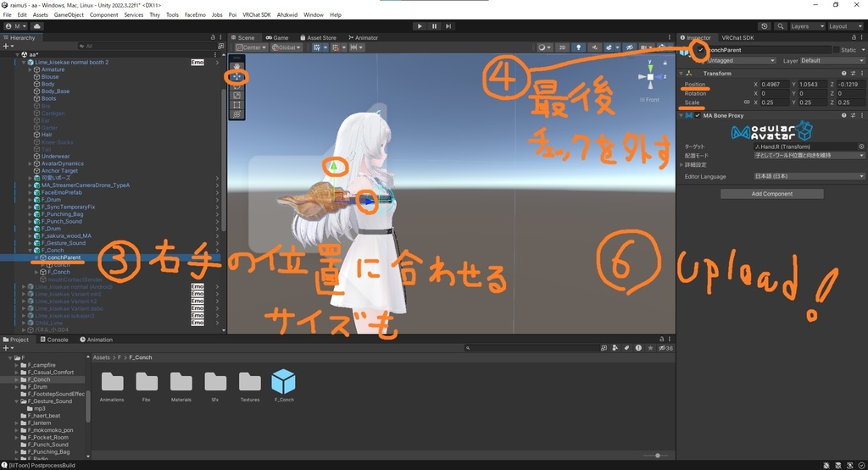Select the Move tool in scene toolbar
The width and height of the screenshot is (868, 470).
tap(236, 76)
